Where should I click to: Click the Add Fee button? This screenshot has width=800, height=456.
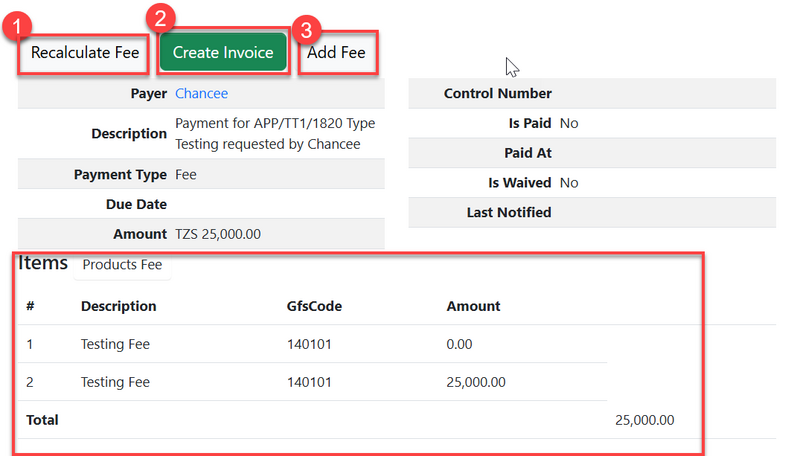point(336,52)
